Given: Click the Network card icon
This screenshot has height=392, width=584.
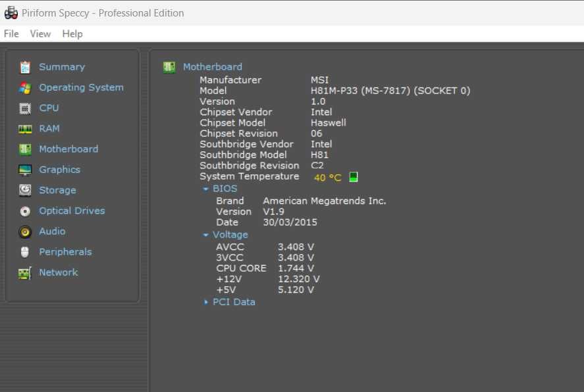Looking at the screenshot, I should pyautogui.click(x=25, y=273).
